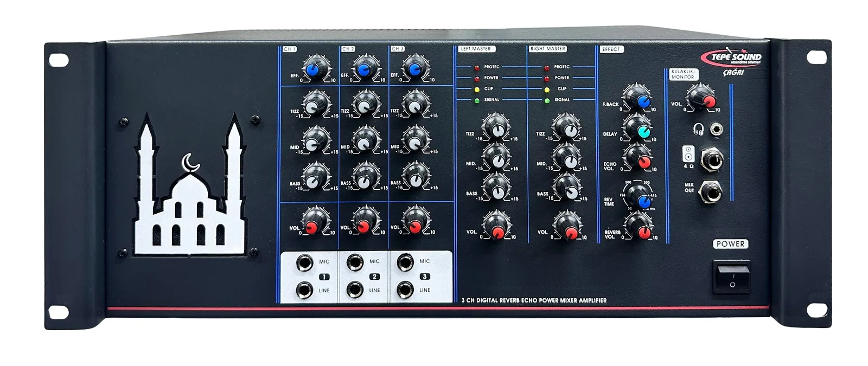The height and width of the screenshot is (366, 868).
Task: Toggle the POWER rocker switch
Action: [x=732, y=278]
